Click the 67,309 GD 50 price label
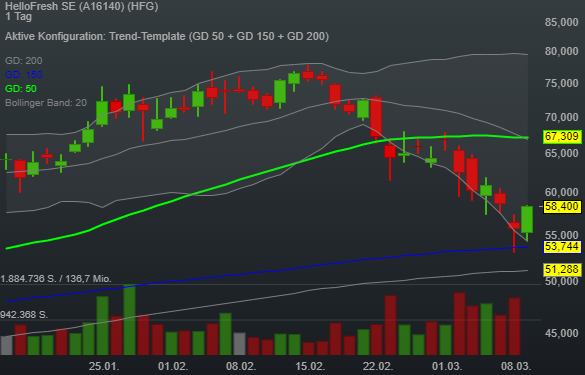This screenshot has height=375, width=585. click(562, 137)
